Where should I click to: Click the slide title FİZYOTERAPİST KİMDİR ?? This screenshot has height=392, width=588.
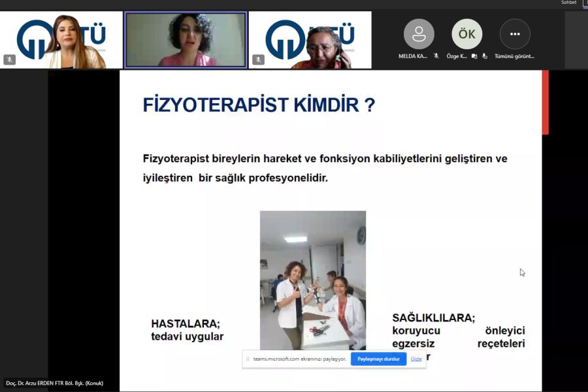point(259,105)
